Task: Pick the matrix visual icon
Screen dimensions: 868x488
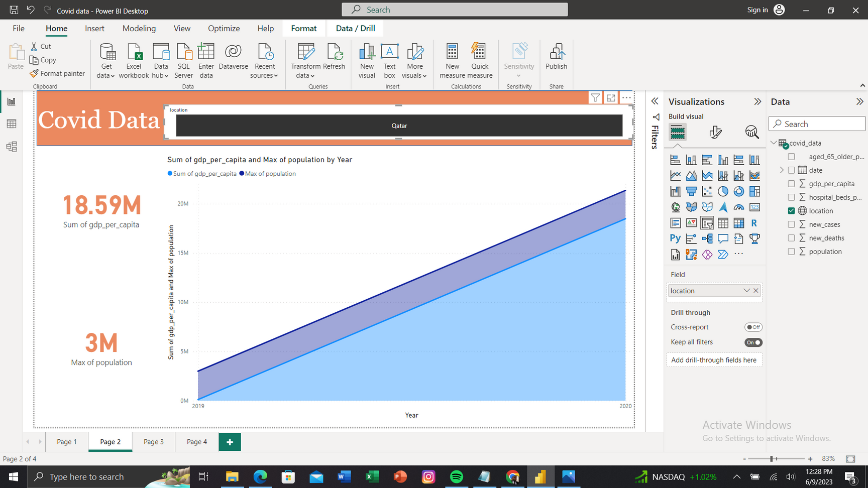Action: pyautogui.click(x=738, y=223)
